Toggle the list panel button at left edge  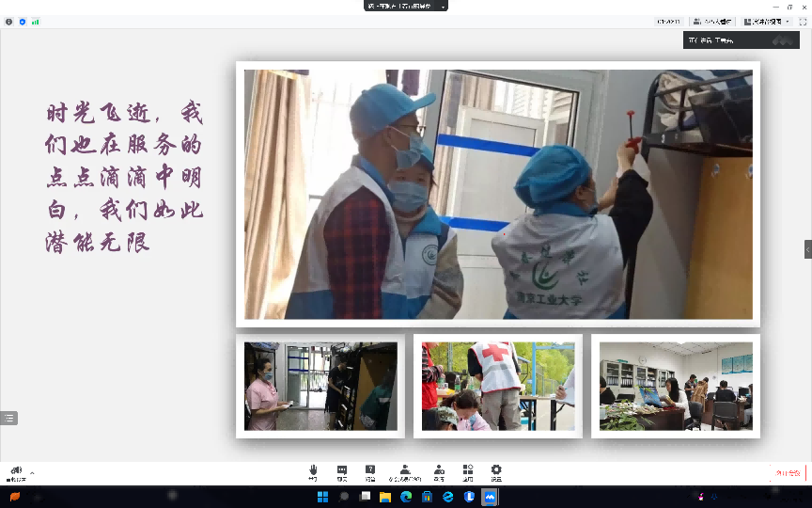pyautogui.click(x=9, y=419)
